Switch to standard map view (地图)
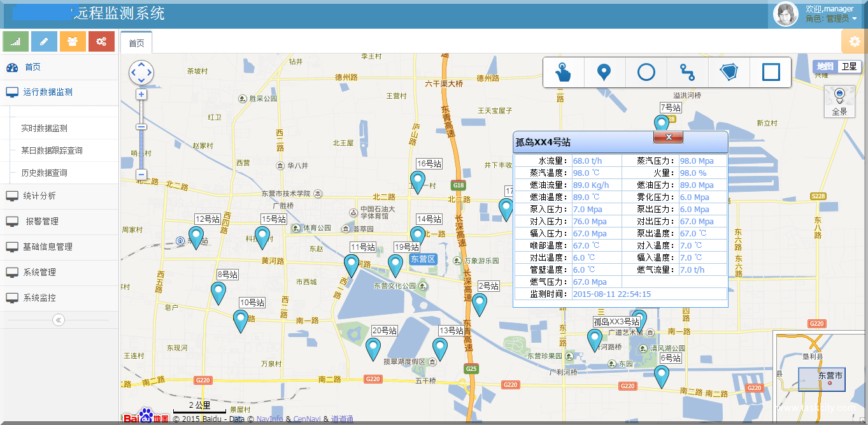The width and height of the screenshot is (868, 425). click(x=825, y=66)
